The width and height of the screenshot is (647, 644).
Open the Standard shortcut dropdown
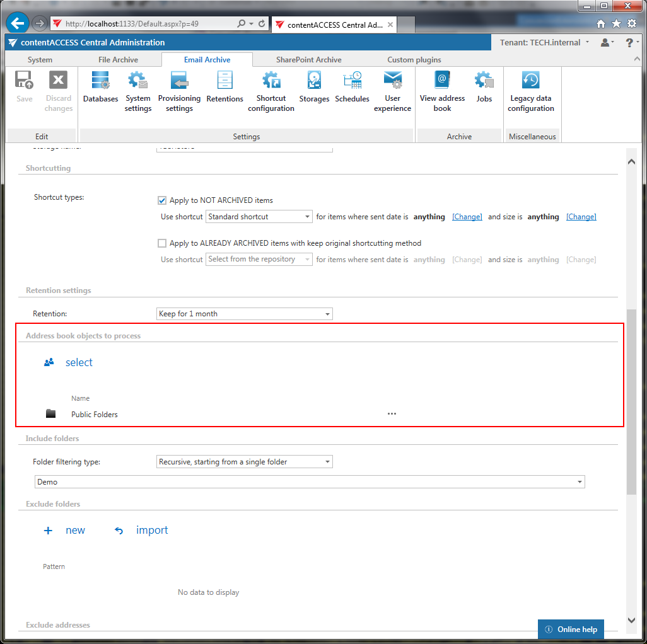259,217
